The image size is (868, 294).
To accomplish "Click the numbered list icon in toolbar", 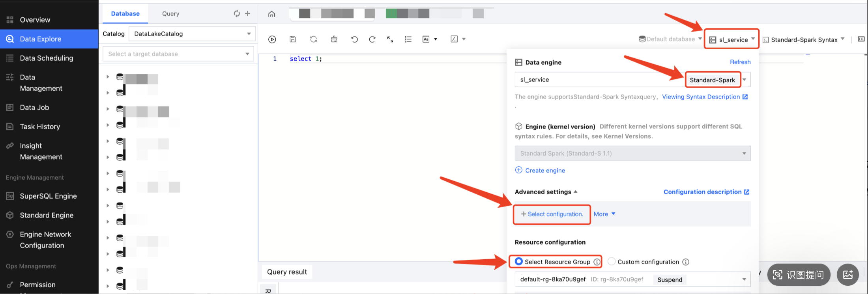I will click(408, 39).
